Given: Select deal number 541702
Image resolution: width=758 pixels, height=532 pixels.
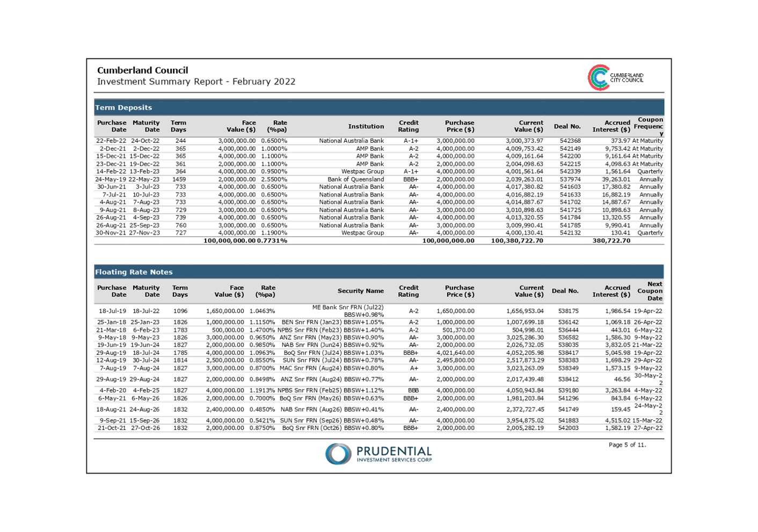Looking at the screenshot, I should [x=570, y=202].
